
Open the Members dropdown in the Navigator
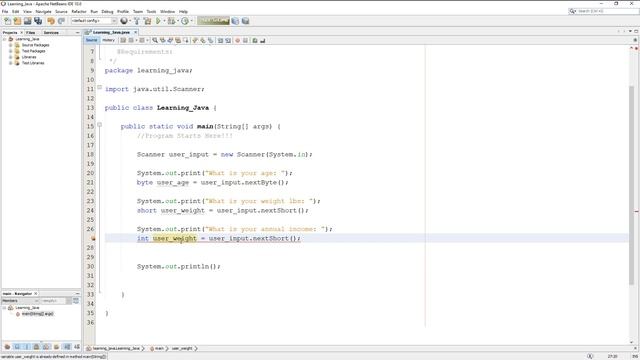[21, 301]
